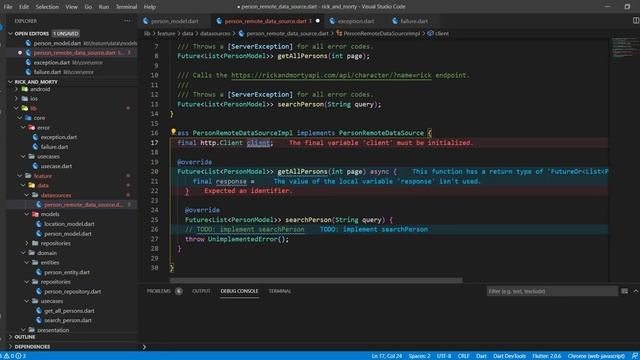Click the lightbulb quick fix icon on line 16
Viewport: 640px width, 360px height.
pyautogui.click(x=173, y=132)
